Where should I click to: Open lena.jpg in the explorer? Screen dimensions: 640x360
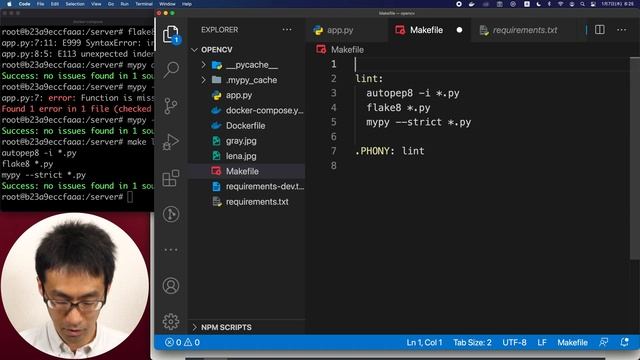241,156
